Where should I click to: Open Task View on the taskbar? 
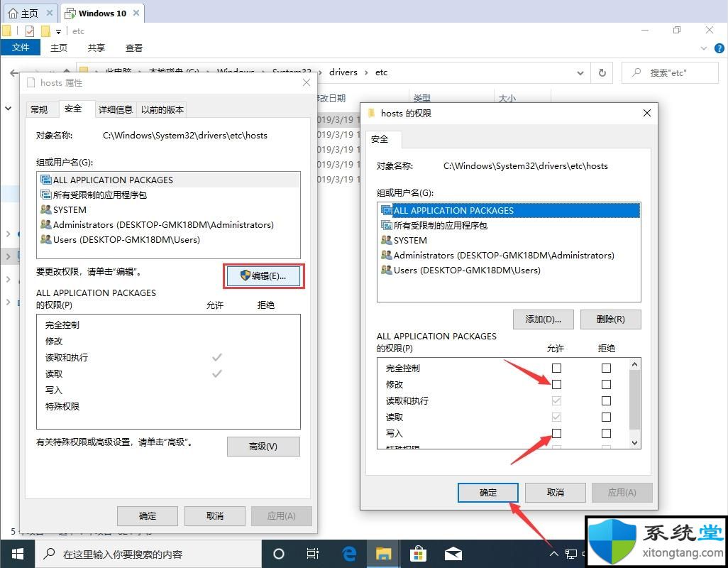[313, 554]
